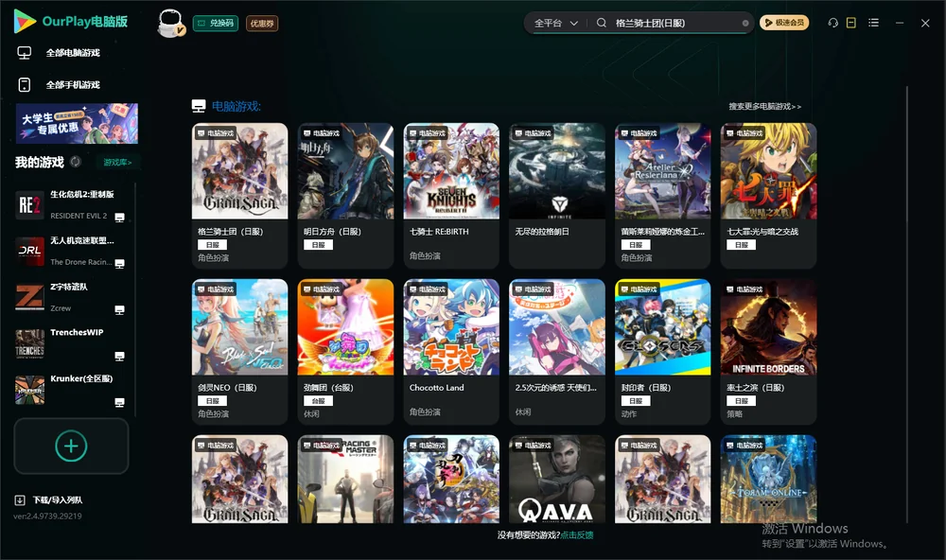Open the 劲舞团 (台服) game card
The image size is (946, 560).
coord(345,352)
